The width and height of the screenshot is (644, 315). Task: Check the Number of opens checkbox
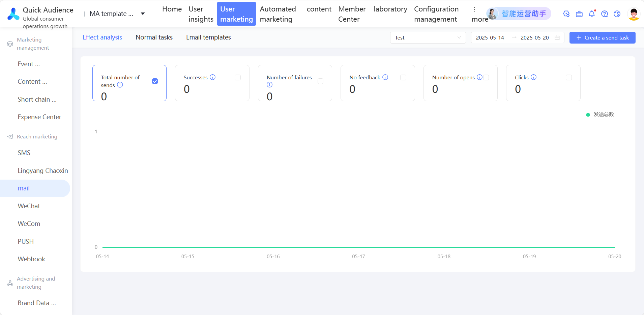click(x=486, y=77)
